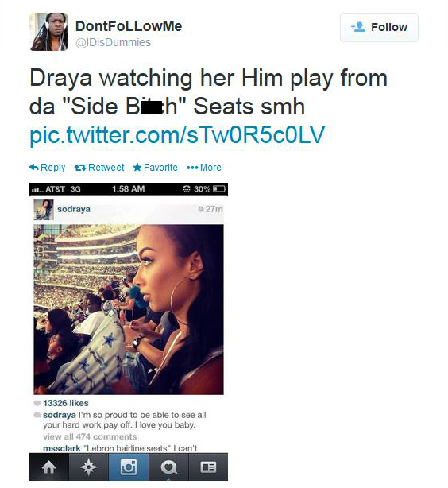The width and height of the screenshot is (448, 488).
Task: Open the Explore compass star tab
Action: 89,467
